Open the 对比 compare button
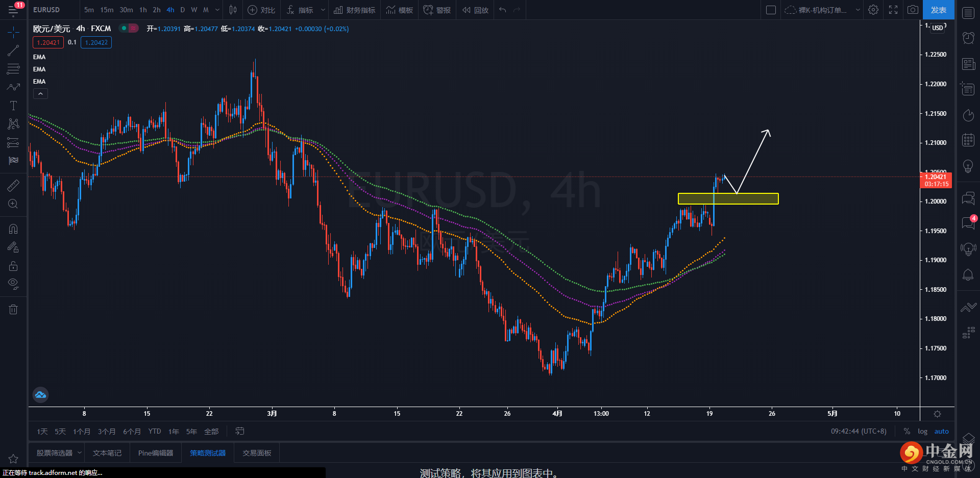Viewport: 980px width, 478px height. 261,10
